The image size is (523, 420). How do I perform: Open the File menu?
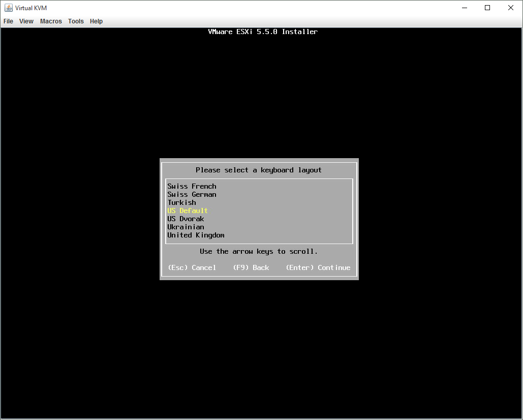8,21
